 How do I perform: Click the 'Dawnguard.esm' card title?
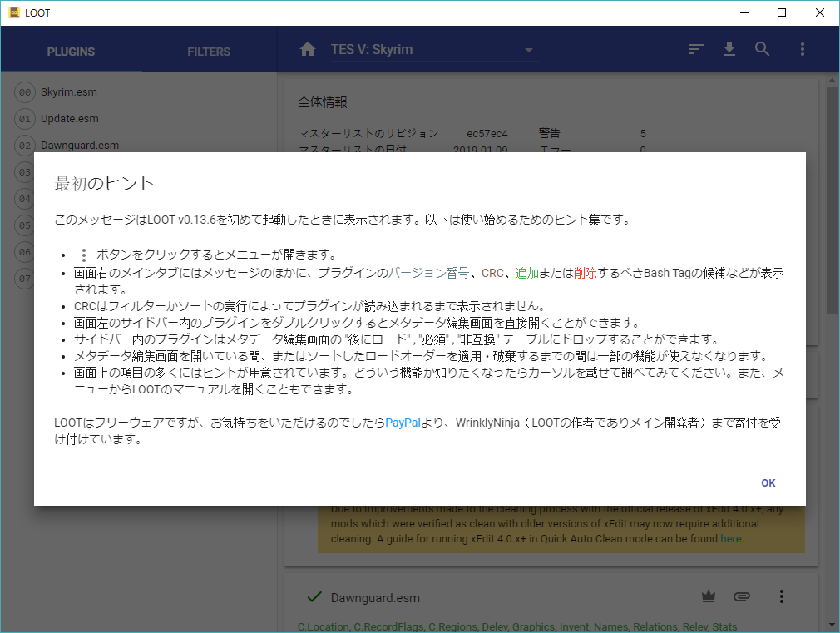(x=375, y=598)
